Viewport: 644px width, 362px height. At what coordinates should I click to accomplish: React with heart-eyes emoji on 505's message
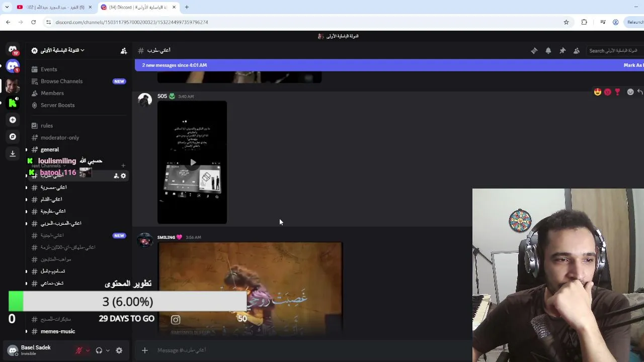(598, 92)
